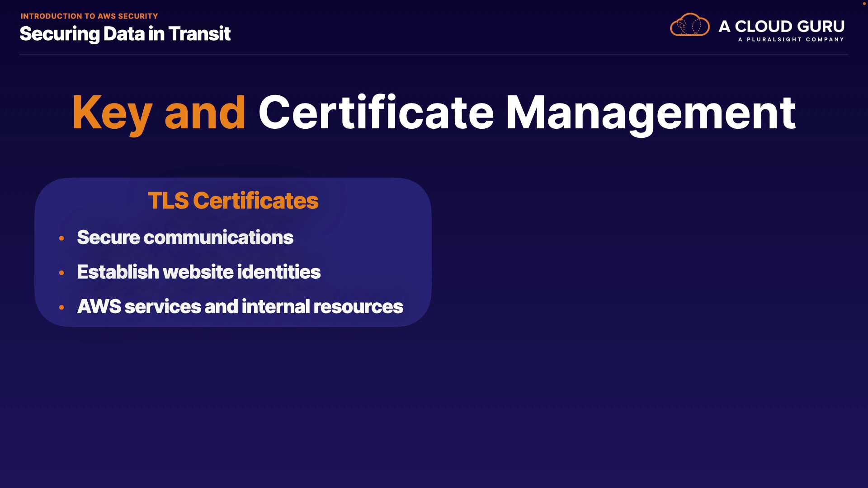Viewport: 868px width, 488px height.
Task: Click the orange word and in the heading
Action: [205, 113]
